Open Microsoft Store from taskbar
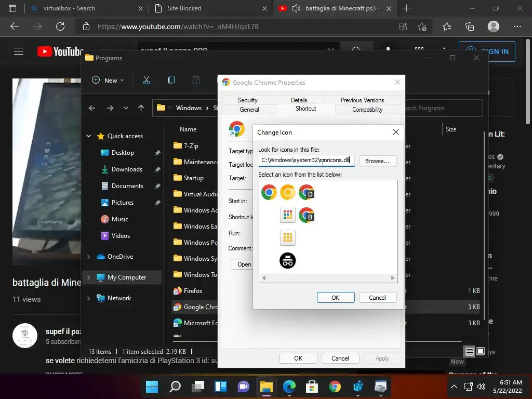The width and height of the screenshot is (532, 399). pyautogui.click(x=312, y=387)
